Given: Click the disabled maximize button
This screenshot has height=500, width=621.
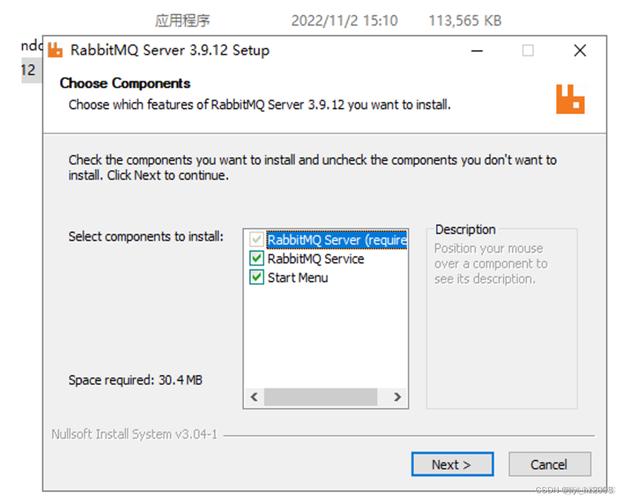Looking at the screenshot, I should coord(528,51).
